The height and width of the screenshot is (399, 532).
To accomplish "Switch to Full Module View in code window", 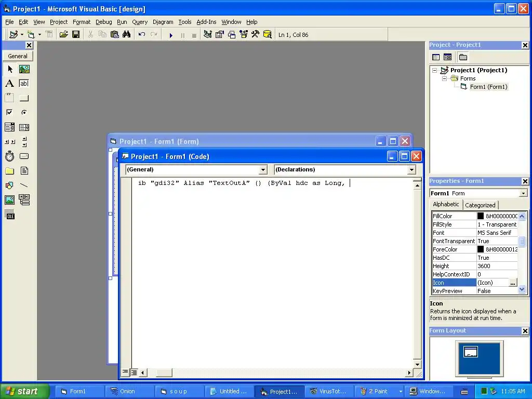I will pos(134,373).
